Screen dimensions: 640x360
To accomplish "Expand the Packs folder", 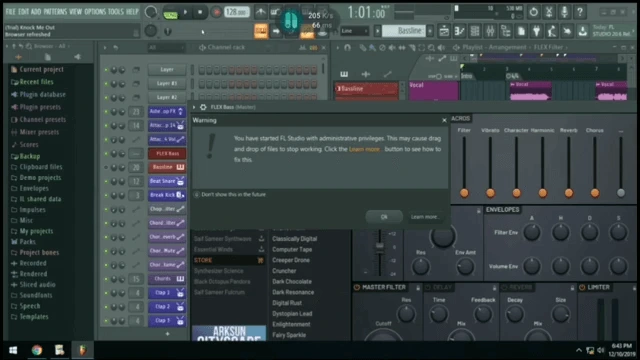I will (x=24, y=242).
